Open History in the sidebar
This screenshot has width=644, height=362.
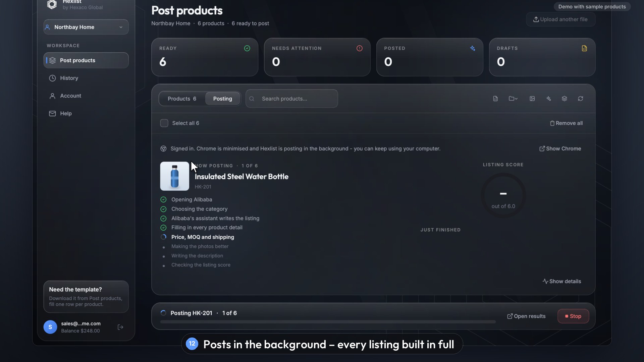[x=86, y=78]
